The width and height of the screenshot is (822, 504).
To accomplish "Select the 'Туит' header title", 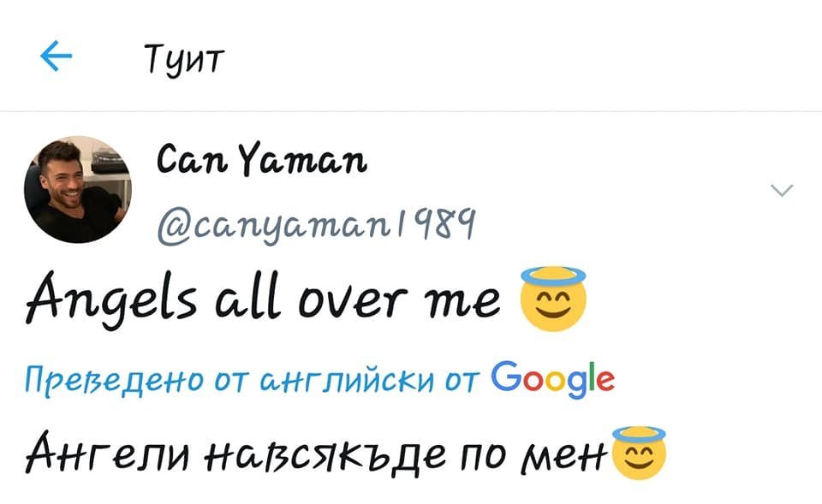I will [184, 60].
